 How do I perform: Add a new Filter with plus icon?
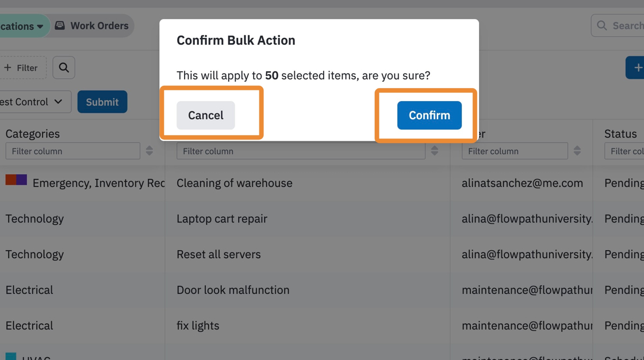tap(21, 67)
